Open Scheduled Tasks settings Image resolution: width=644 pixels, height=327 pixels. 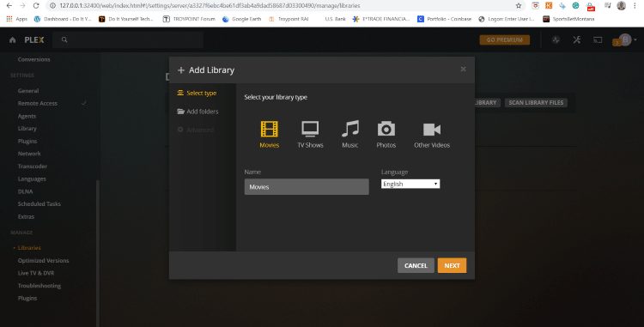[39, 204]
